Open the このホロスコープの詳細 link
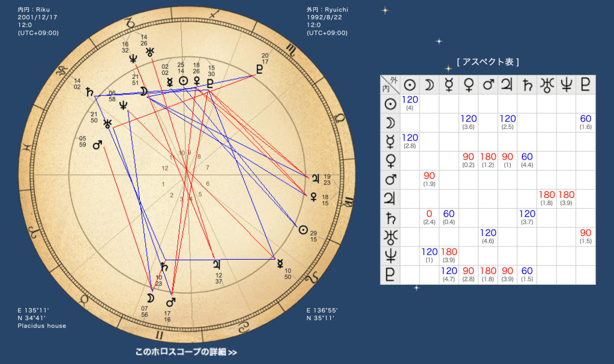This screenshot has height=364, width=614. [x=186, y=352]
